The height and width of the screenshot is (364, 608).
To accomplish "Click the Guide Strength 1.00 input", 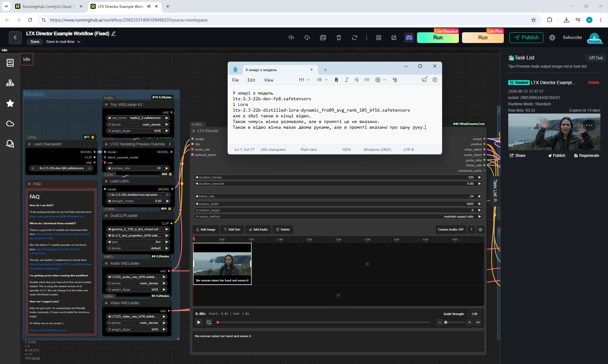I will pyautogui.click(x=474, y=314).
